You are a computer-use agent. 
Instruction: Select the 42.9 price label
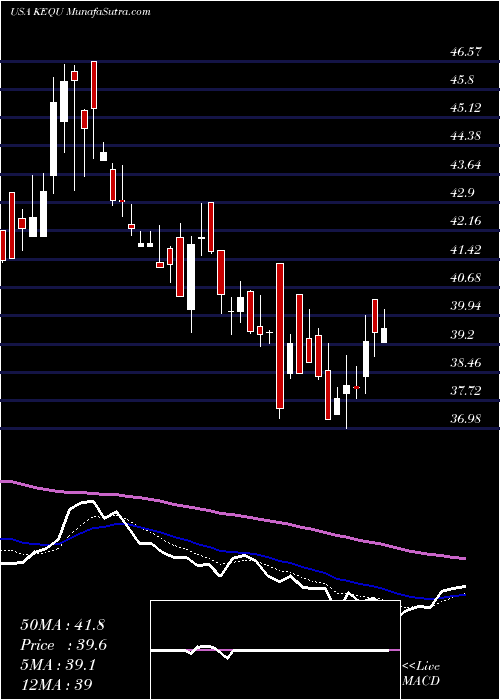tap(462, 193)
